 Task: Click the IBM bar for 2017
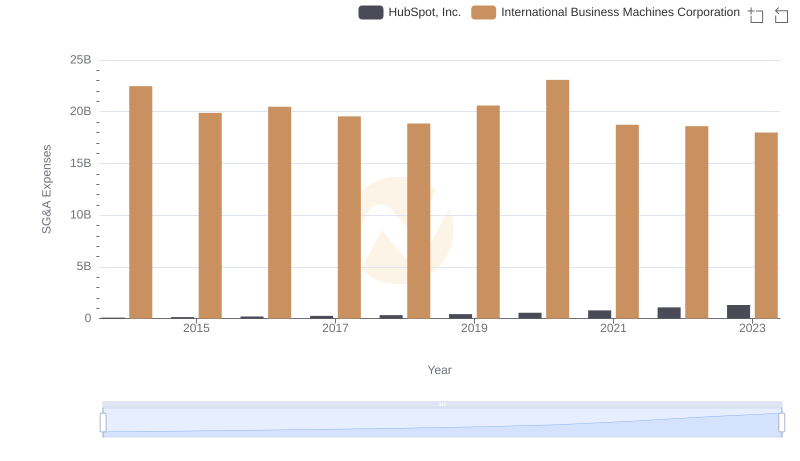[x=349, y=217]
